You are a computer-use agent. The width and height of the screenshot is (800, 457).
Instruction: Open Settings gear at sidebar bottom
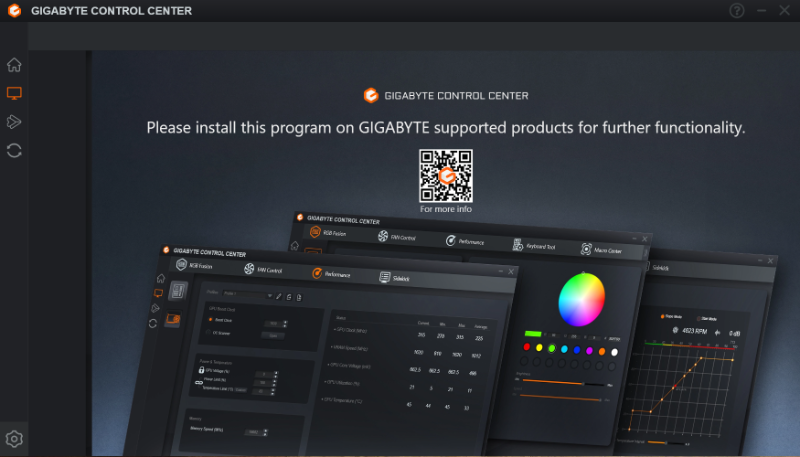14,439
